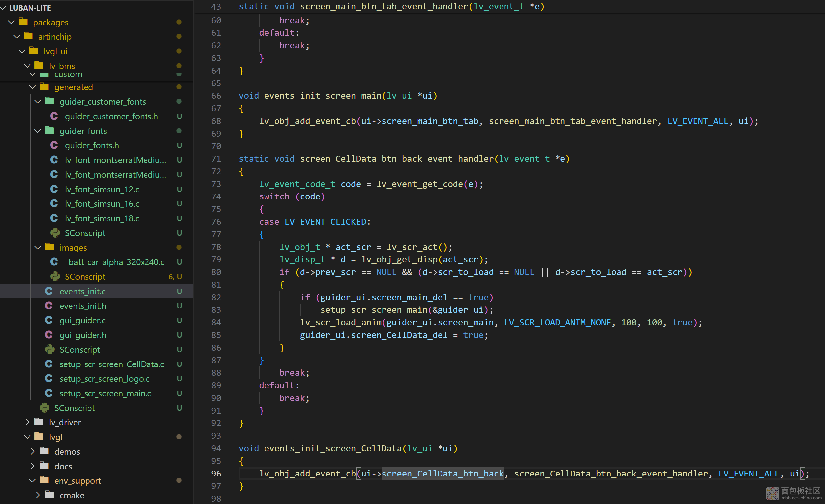Collapse the lvgl-ui folder chevron
Screen dimensions: 825x504
click(x=22, y=51)
